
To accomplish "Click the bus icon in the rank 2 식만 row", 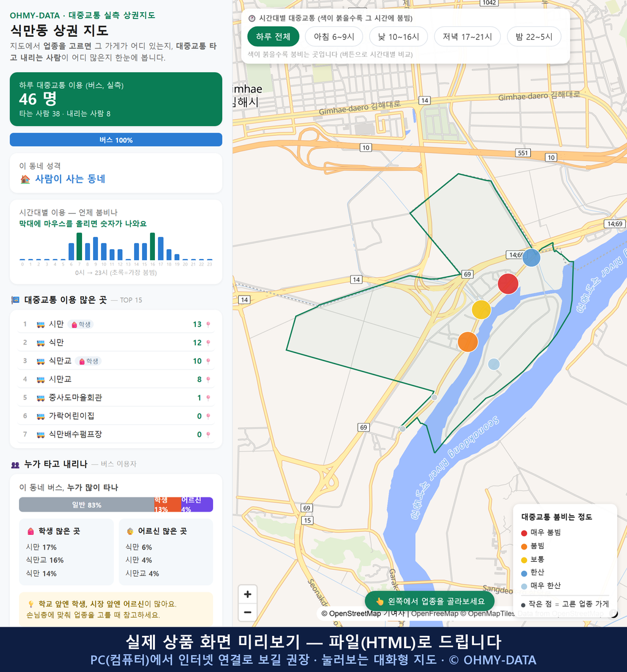I will pos(41,343).
